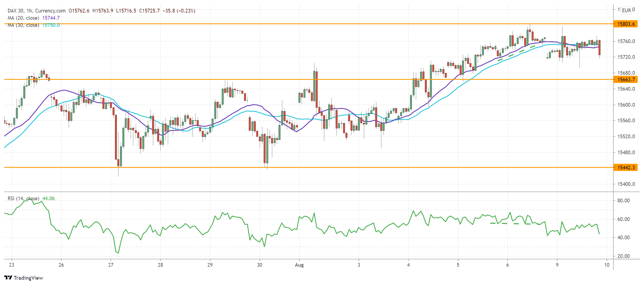Click the TradingView logo icon

point(8,278)
